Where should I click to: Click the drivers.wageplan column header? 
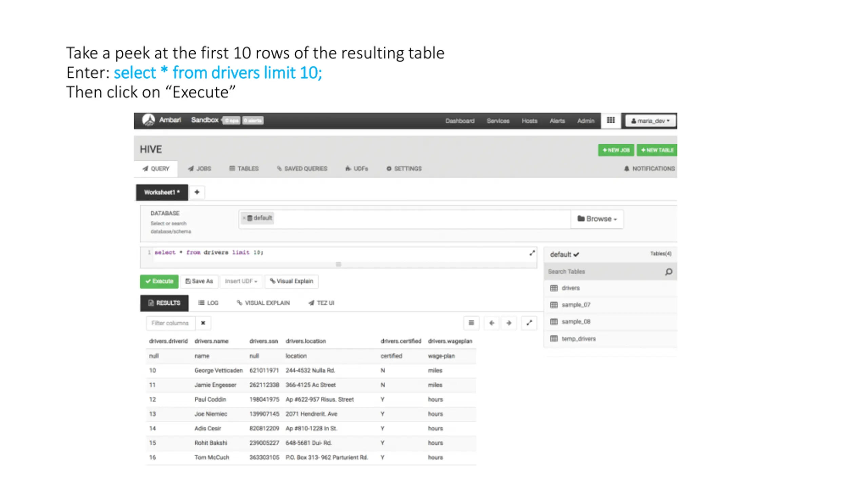[450, 341]
